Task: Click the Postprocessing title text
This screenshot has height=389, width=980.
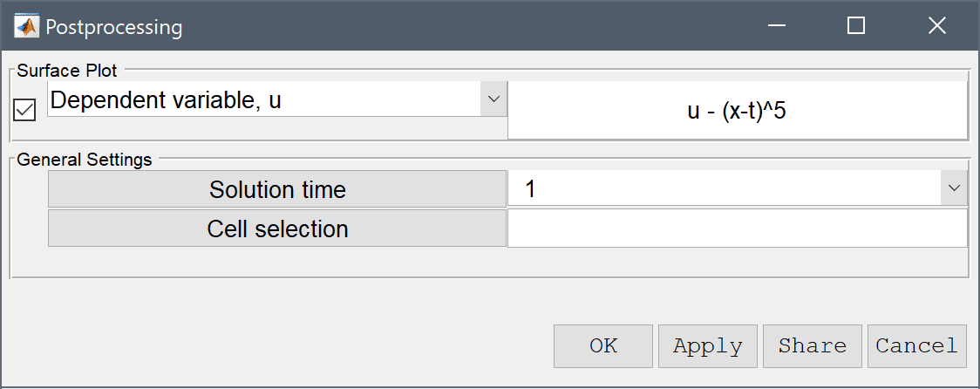Action: pos(113,28)
